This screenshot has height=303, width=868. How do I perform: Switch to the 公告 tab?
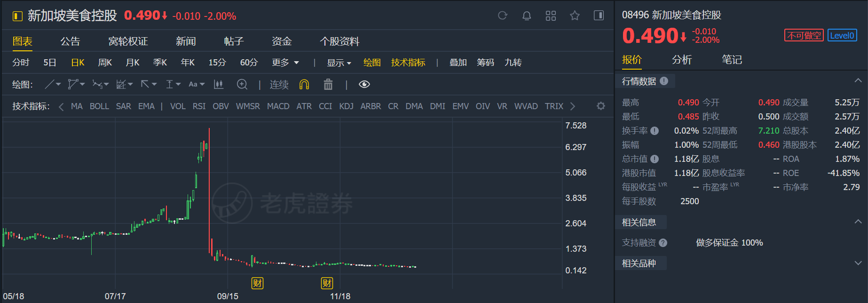coord(70,41)
